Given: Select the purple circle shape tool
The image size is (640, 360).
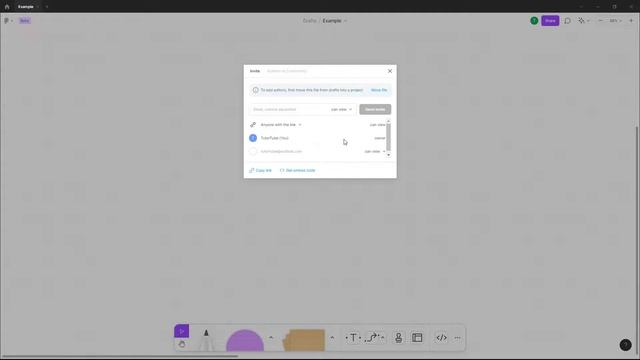Looking at the screenshot, I should (x=245, y=340).
